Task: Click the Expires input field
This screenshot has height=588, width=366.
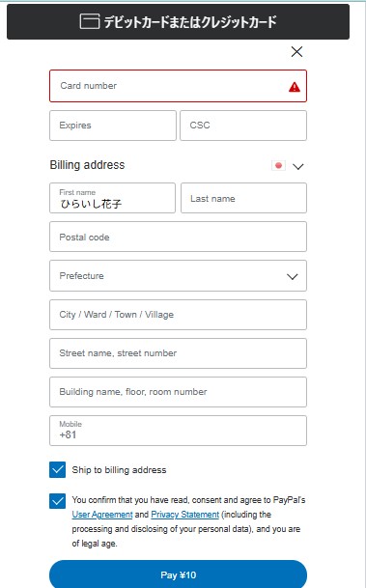Action: (113, 126)
